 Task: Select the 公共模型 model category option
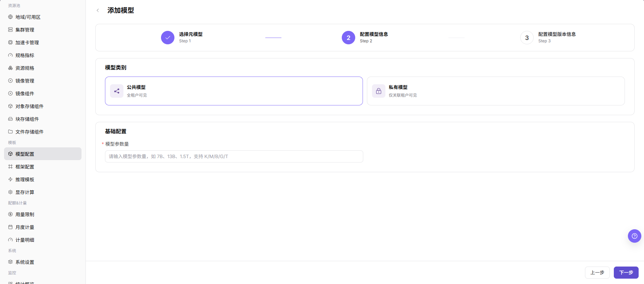(x=234, y=91)
